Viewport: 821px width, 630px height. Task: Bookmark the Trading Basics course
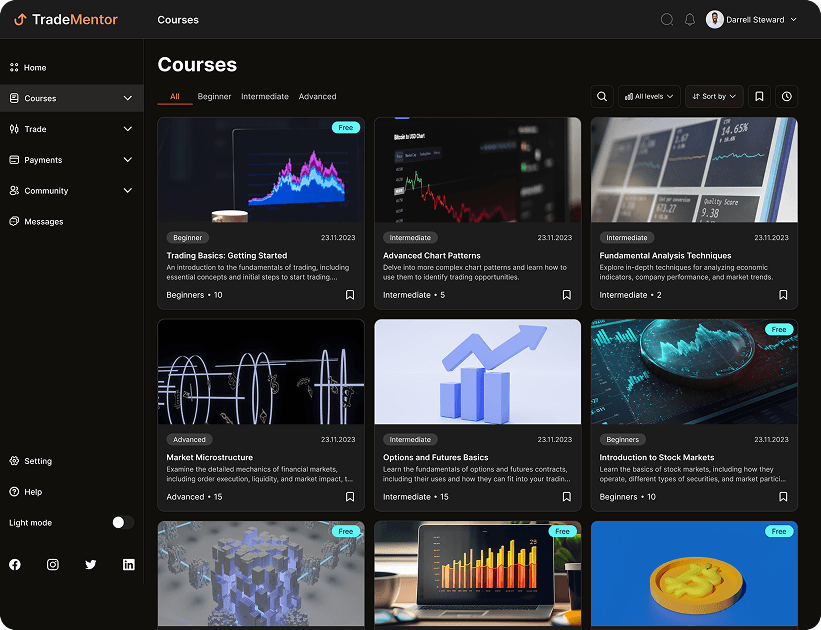tap(351, 295)
